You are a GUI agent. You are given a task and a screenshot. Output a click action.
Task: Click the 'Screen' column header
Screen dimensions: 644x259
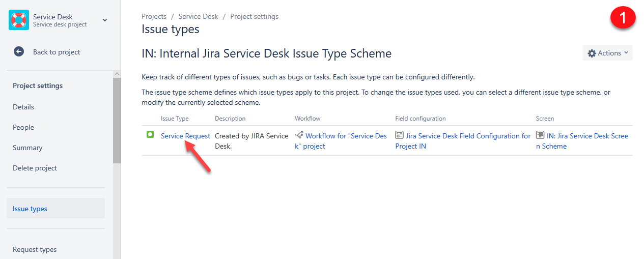[x=545, y=119]
